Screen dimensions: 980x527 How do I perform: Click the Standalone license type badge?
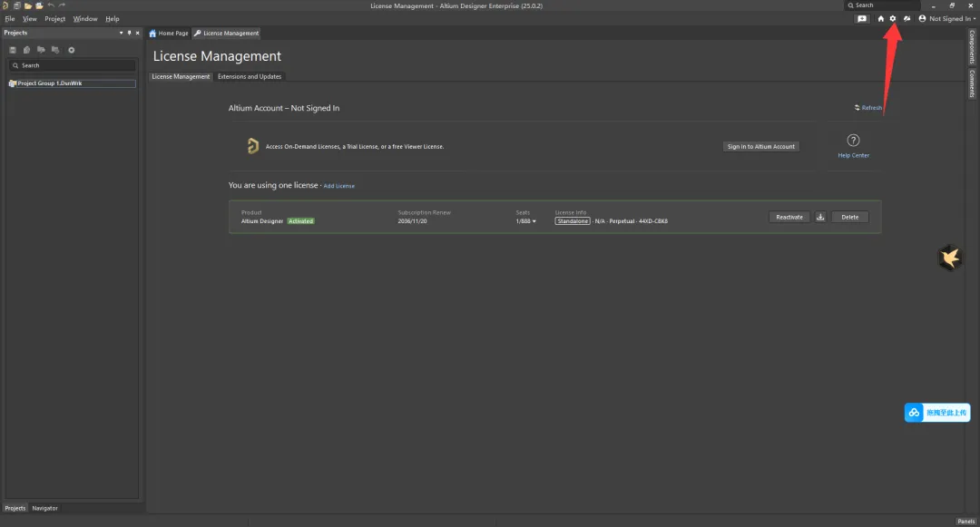[x=573, y=221]
